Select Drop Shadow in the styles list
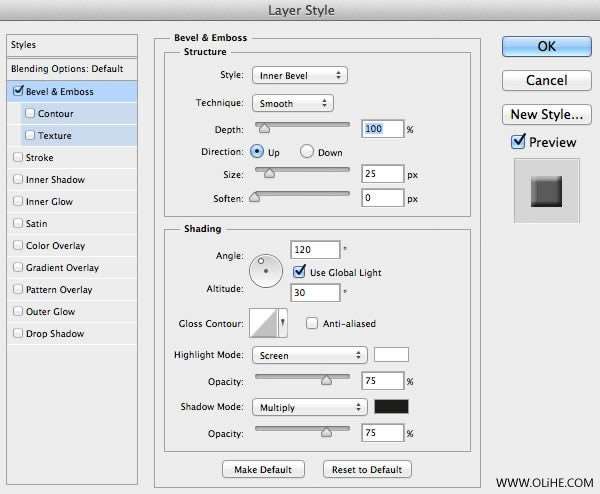Viewport: 600px width, 494px height. point(54,333)
